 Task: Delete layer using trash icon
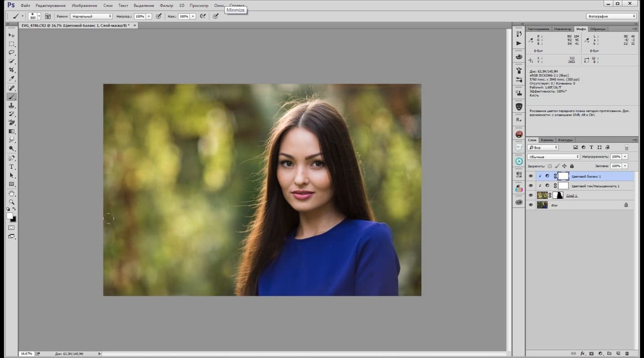(x=626, y=353)
